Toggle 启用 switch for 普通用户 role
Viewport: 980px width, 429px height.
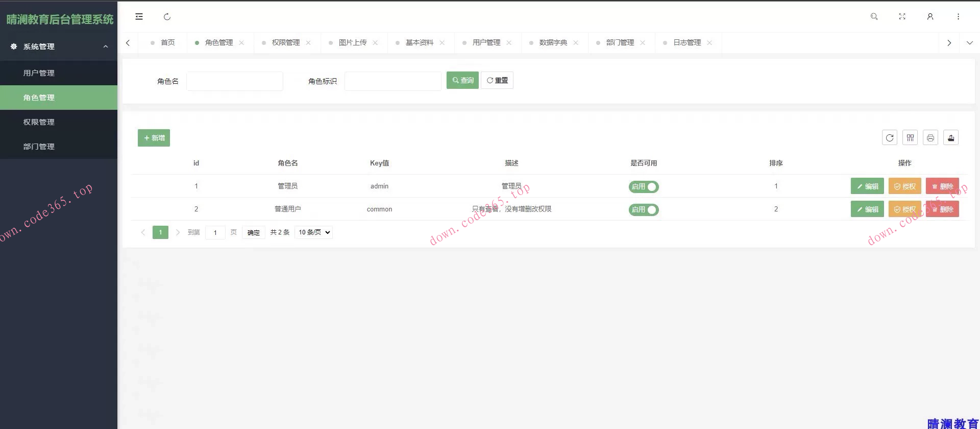644,210
